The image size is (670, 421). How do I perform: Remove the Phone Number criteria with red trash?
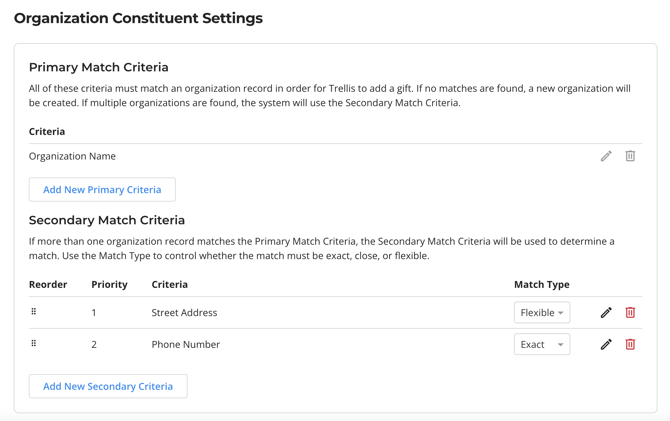click(x=630, y=345)
